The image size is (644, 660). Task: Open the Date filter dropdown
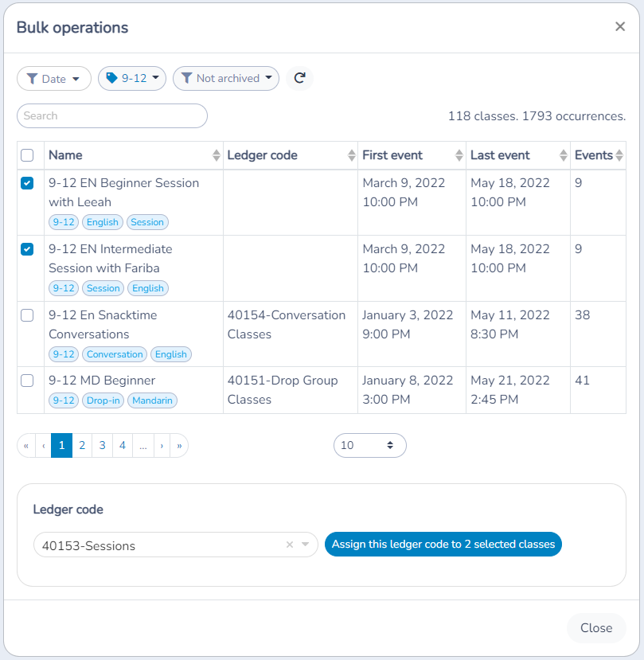click(x=54, y=79)
